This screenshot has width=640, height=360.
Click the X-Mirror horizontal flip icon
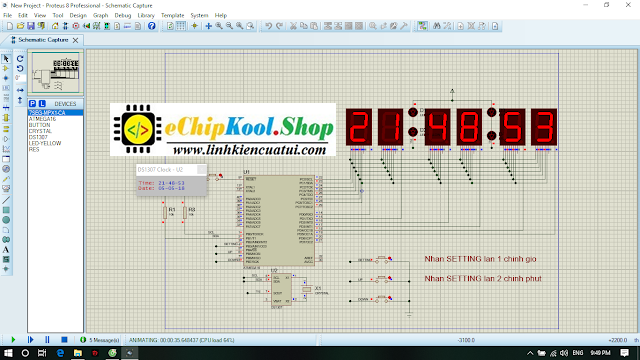20,90
